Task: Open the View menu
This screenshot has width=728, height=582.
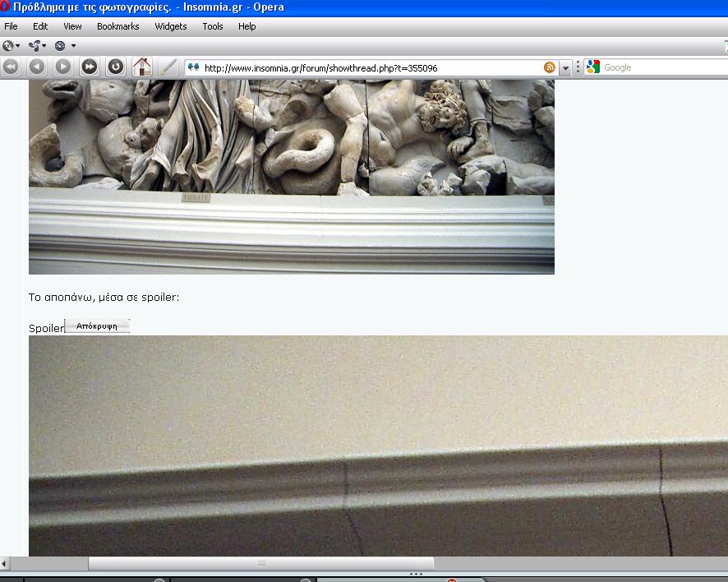Action: coord(72,26)
